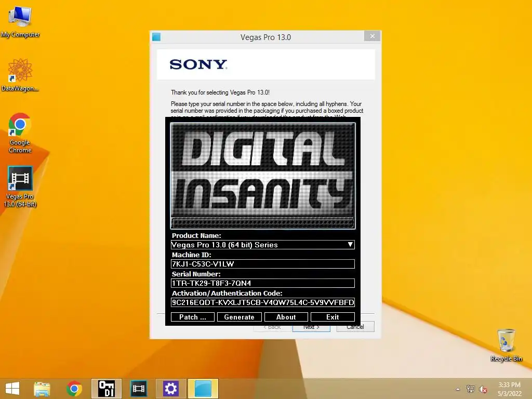Open the Recycle Bin

click(x=506, y=345)
